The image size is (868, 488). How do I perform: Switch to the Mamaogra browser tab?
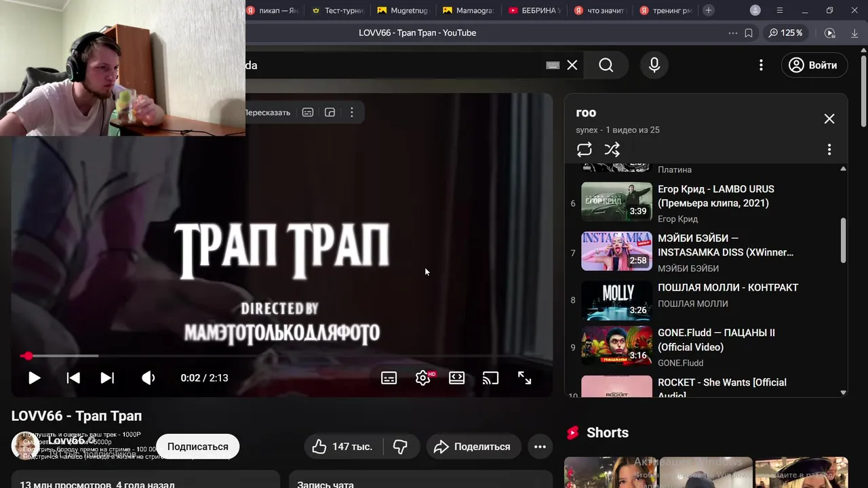(468, 10)
